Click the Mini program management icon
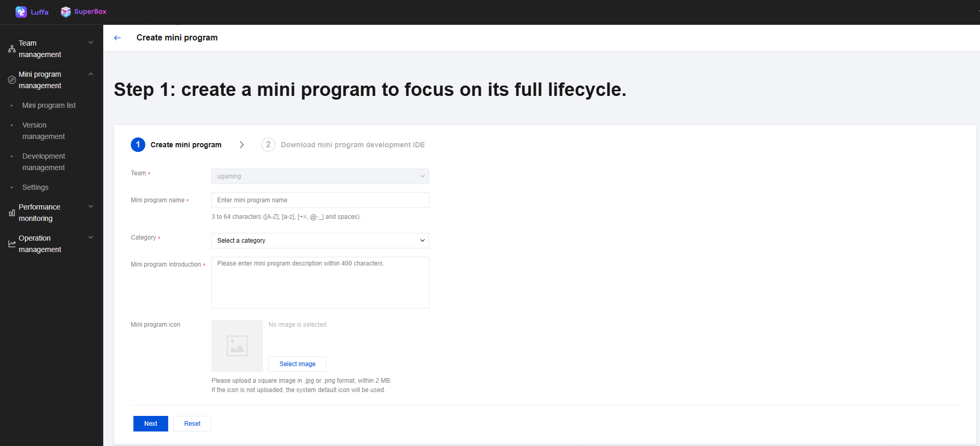Image resolution: width=980 pixels, height=446 pixels. point(11,80)
